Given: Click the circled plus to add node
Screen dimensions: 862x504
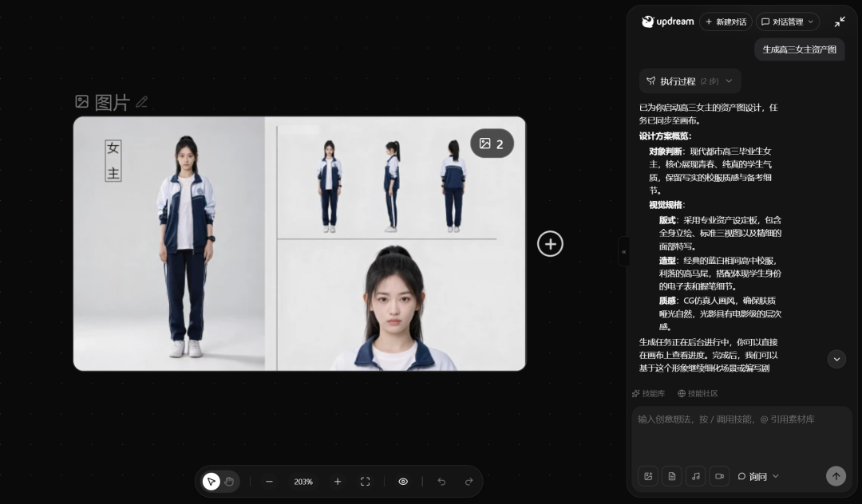Looking at the screenshot, I should [x=550, y=244].
